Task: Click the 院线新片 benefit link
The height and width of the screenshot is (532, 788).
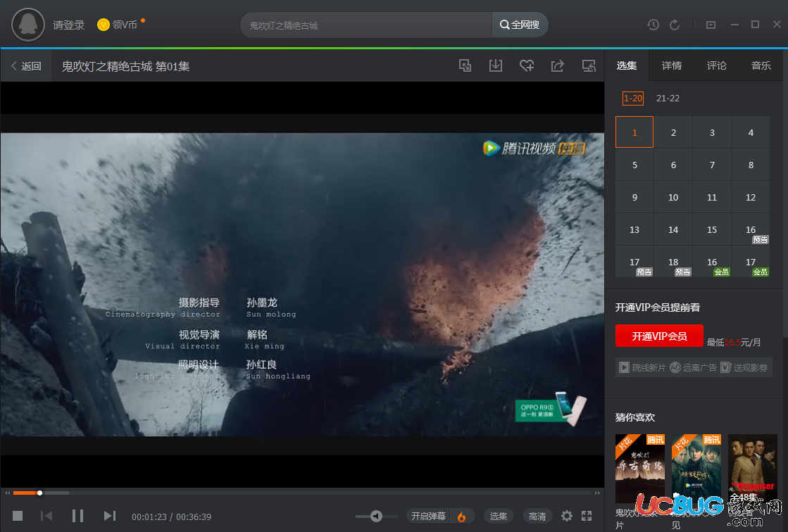Action: click(x=642, y=368)
